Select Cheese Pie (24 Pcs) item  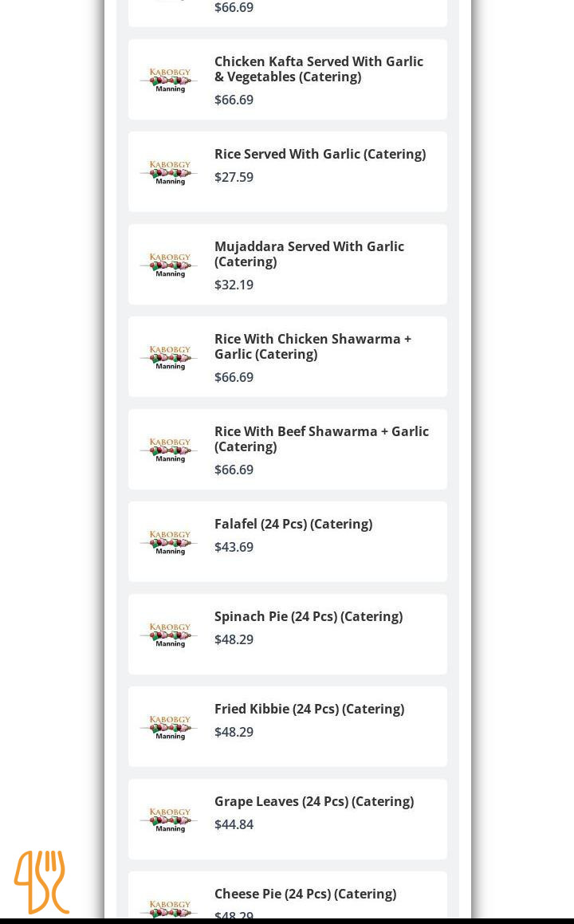pos(305,894)
